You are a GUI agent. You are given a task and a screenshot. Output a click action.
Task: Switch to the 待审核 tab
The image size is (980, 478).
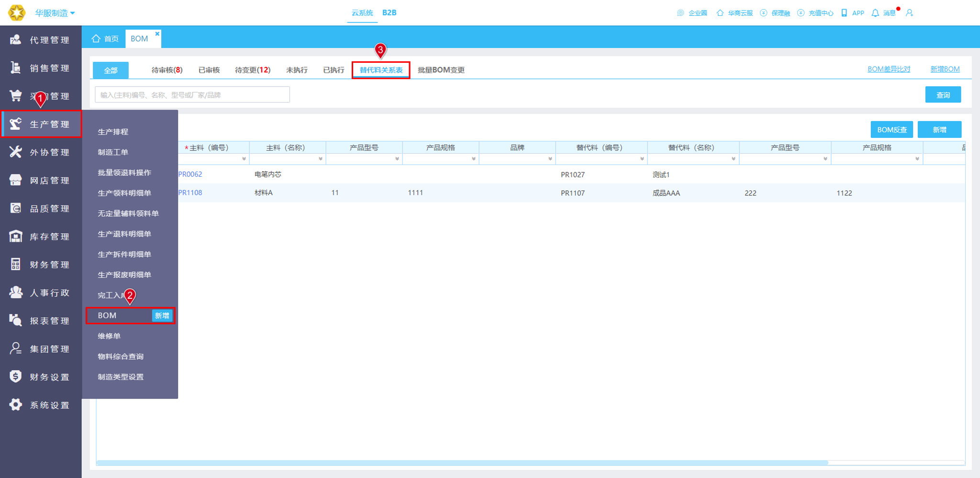(x=167, y=70)
